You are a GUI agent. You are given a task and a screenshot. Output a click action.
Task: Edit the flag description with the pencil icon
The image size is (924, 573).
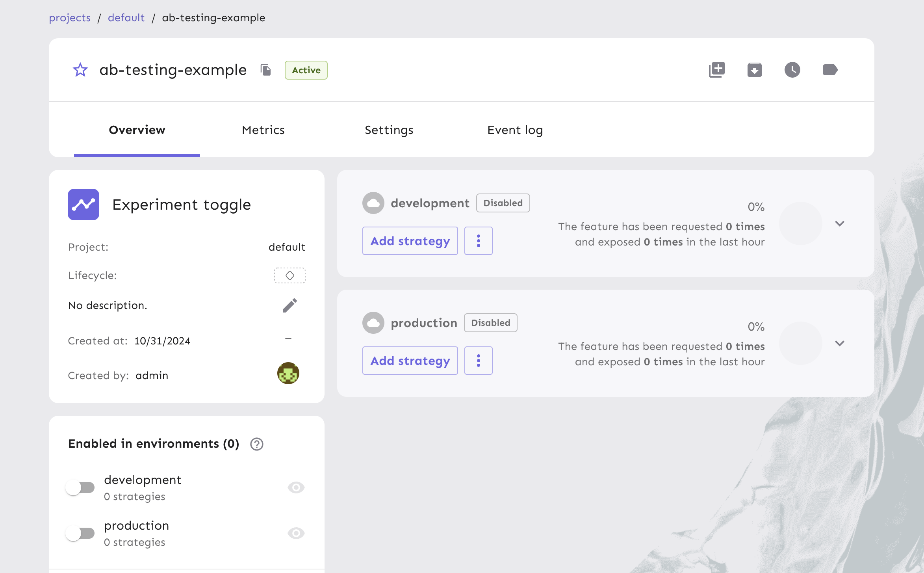289,305
